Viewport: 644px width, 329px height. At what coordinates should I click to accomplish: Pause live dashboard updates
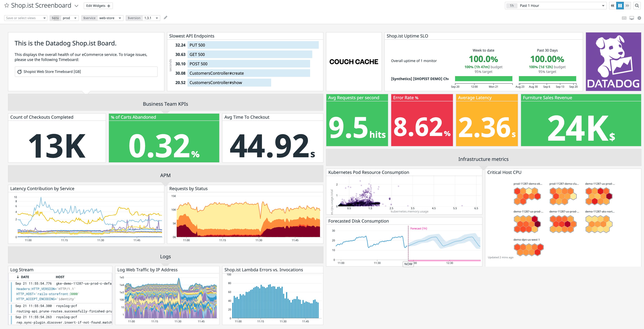(620, 6)
